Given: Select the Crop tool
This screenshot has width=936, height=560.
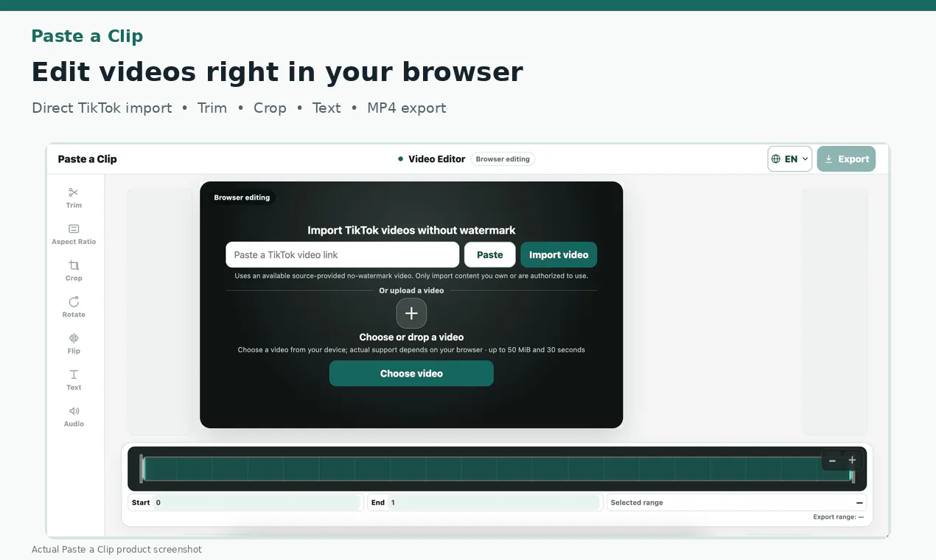Looking at the screenshot, I should point(74,270).
